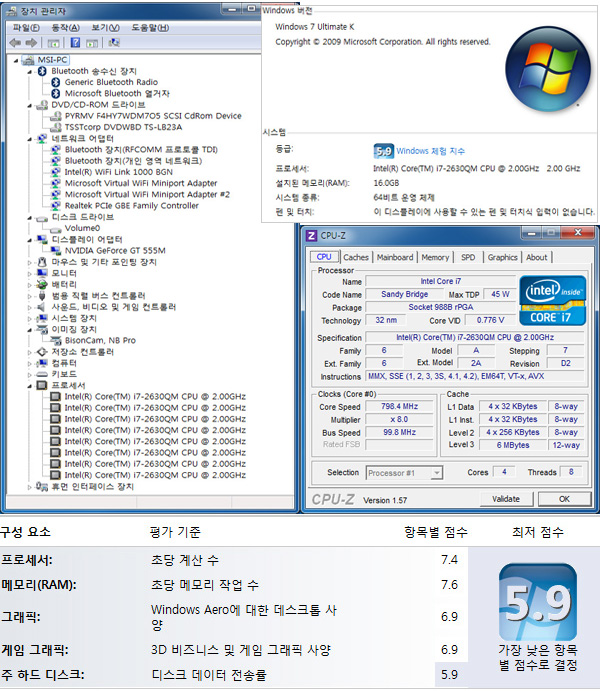Click the forward arrow in Device Manager toolbar
600x691 pixels.
click(x=31, y=43)
